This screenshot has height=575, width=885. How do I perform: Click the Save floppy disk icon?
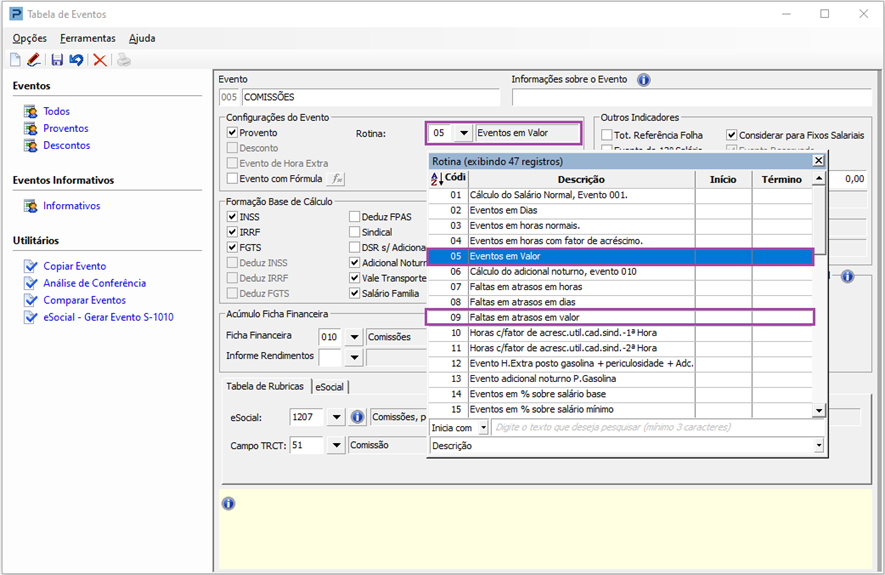[x=57, y=60]
